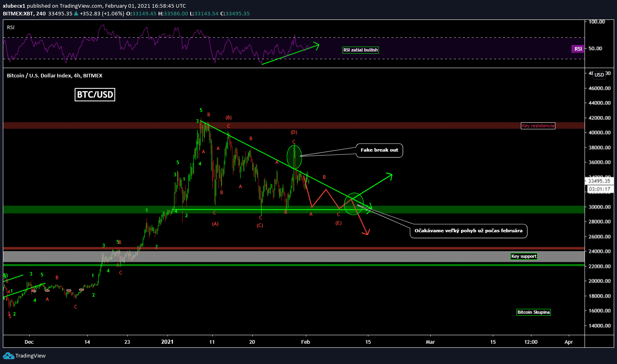Screen dimensions: 617x364
Task: Select the green RSI trendline arrow
Action: coord(290,54)
